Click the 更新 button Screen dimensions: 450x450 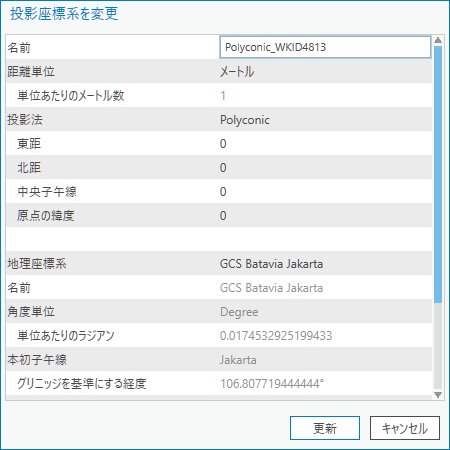pyautogui.click(x=325, y=428)
